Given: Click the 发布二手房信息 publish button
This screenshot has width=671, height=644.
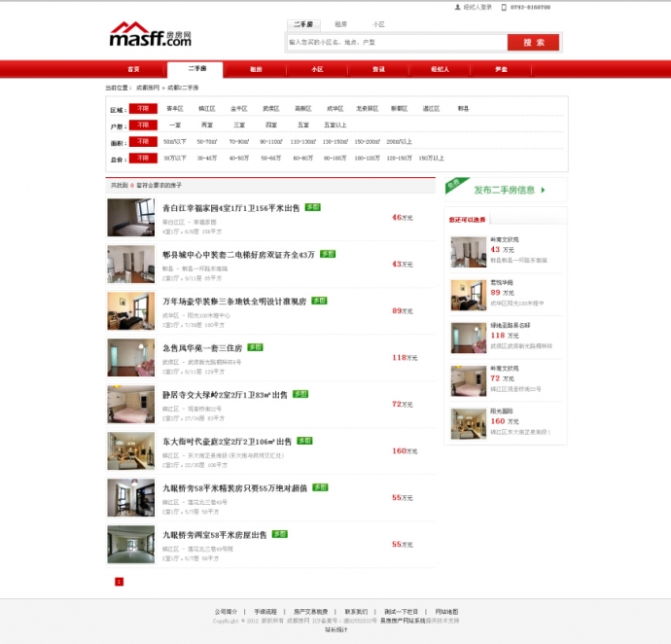Looking at the screenshot, I should [x=506, y=190].
